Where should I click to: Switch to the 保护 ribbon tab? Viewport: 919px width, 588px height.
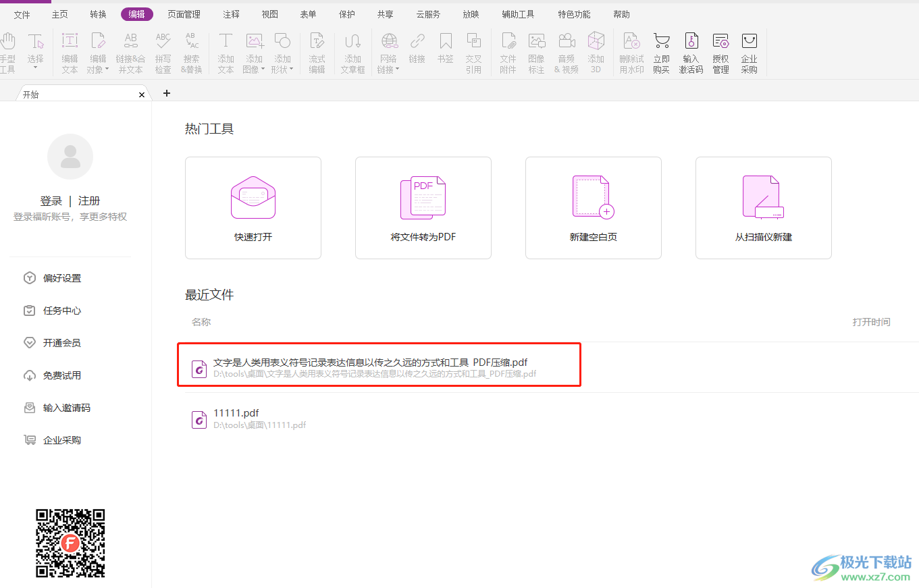point(347,14)
